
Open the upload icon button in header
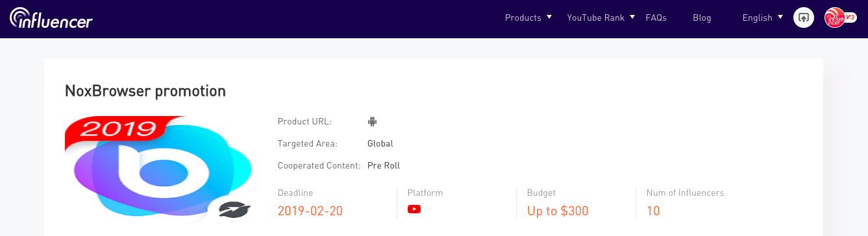click(804, 18)
